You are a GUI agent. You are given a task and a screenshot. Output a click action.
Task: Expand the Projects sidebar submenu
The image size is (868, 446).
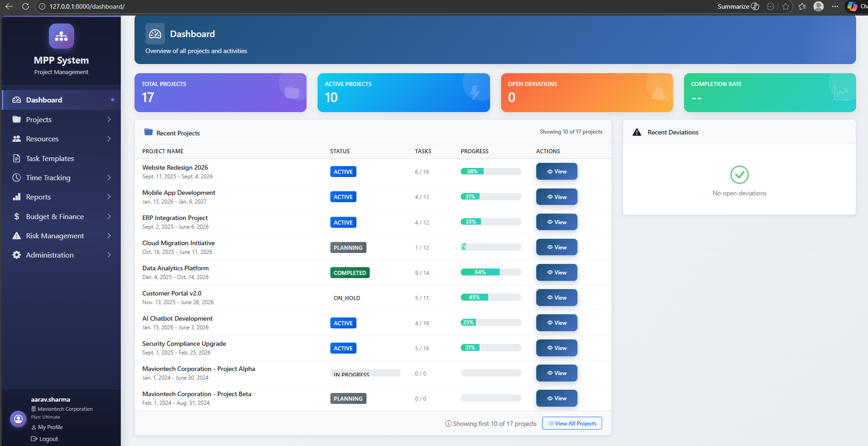pos(109,119)
